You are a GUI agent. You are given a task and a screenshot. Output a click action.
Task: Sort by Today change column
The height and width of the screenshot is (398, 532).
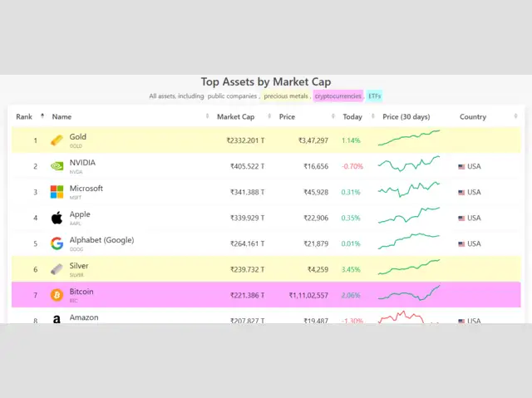[x=352, y=117]
